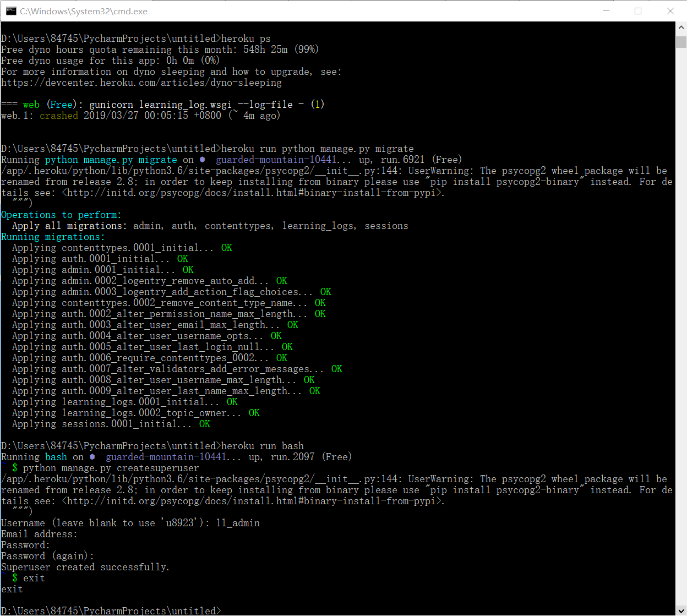Click 'python manage.py createsuperuser' command

[x=111, y=468]
